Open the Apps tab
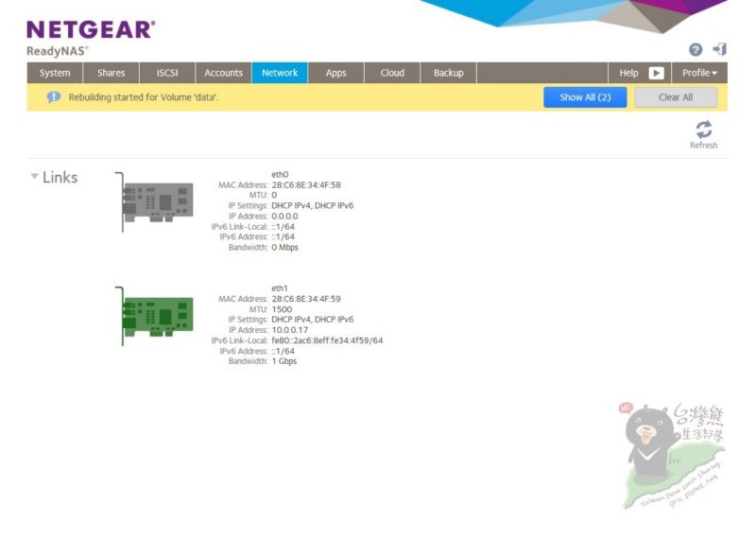This screenshot has width=756, height=540. (x=335, y=73)
